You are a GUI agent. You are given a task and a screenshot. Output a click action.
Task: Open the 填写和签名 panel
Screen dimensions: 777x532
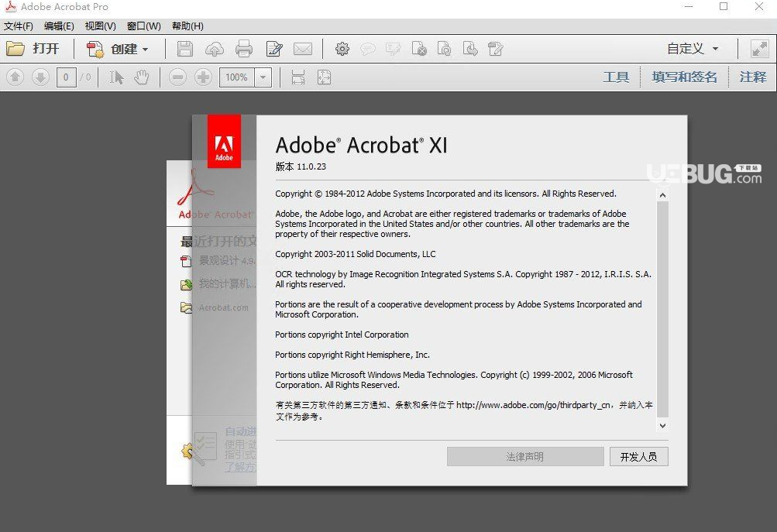pyautogui.click(x=684, y=77)
